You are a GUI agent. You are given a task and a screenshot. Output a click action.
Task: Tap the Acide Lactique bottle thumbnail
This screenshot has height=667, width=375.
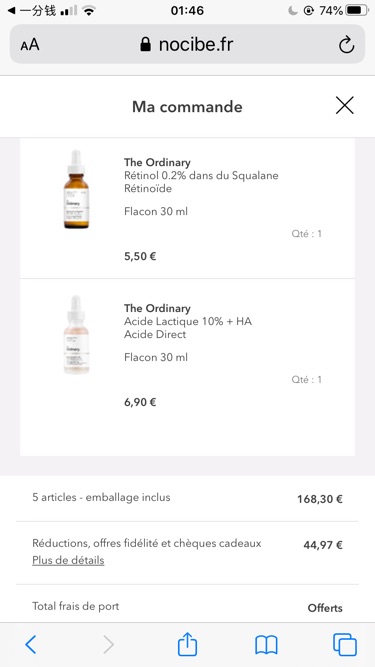(x=76, y=335)
